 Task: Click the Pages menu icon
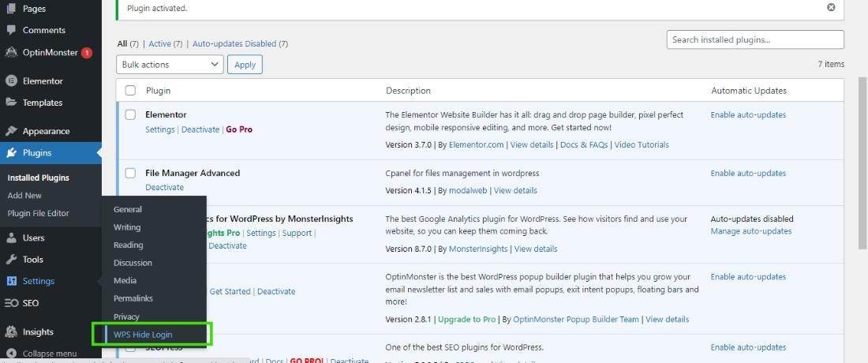tap(11, 9)
